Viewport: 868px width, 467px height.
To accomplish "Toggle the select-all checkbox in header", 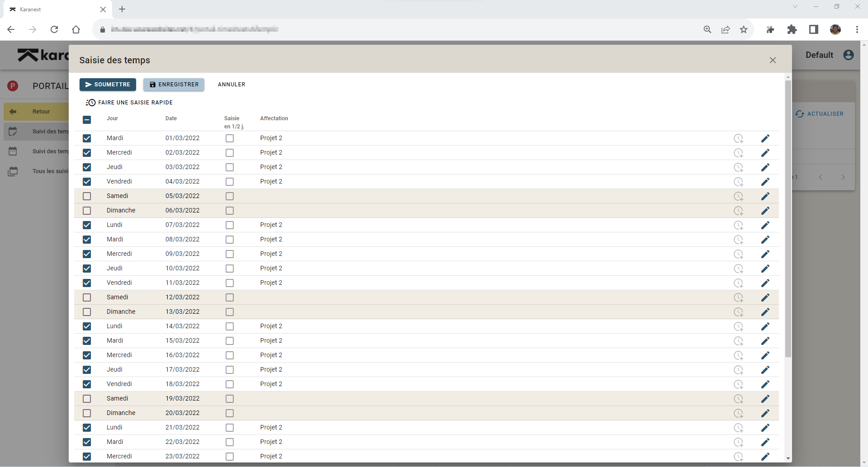I will pos(87,120).
